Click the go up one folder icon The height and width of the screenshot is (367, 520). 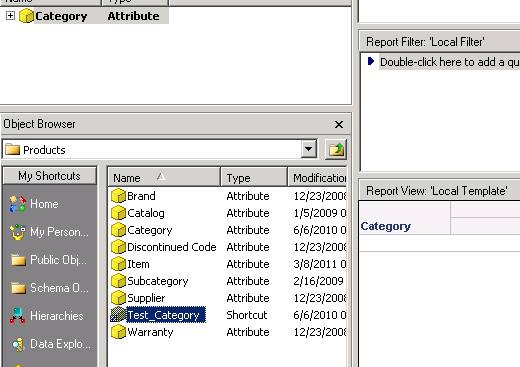[x=336, y=149]
